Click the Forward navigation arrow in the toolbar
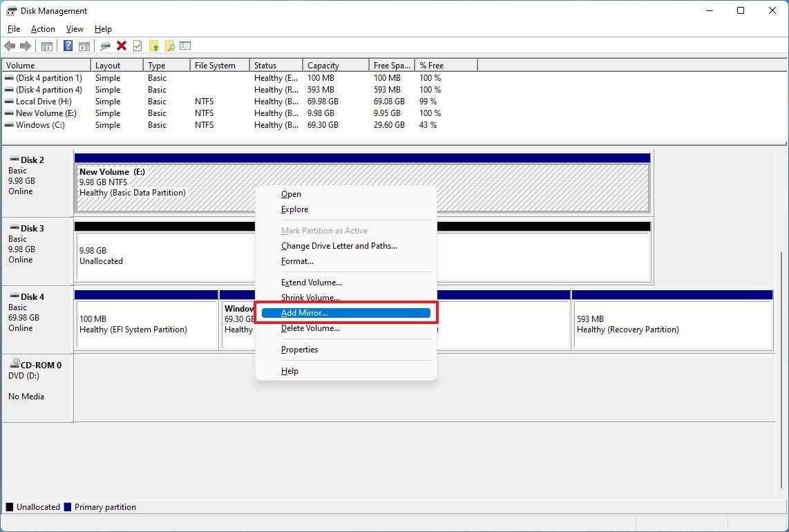This screenshot has width=789, height=532. tap(26, 46)
